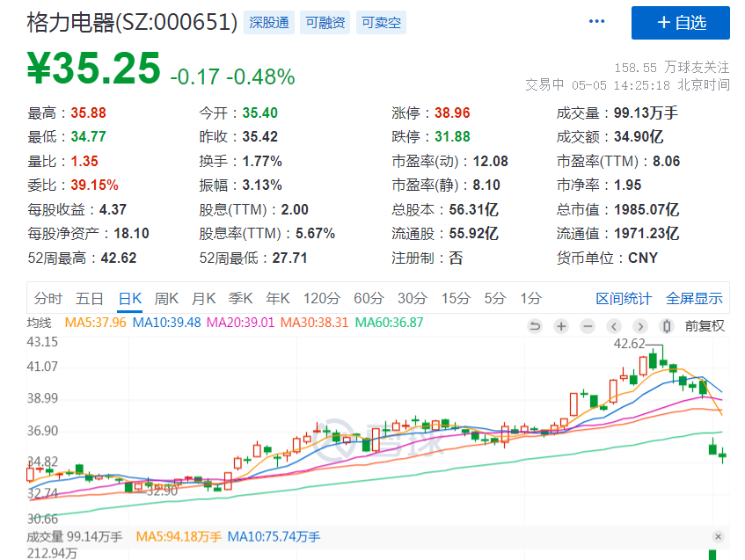Close the volume indicator panel
This screenshot has width=745, height=560.
[718, 536]
